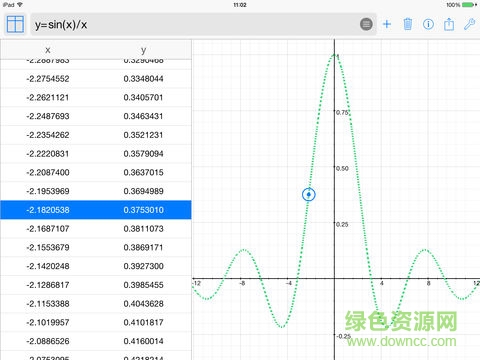Image resolution: width=480 pixels, height=360 pixels.
Task: Toggle the table view layout icon
Action: coord(15,24)
